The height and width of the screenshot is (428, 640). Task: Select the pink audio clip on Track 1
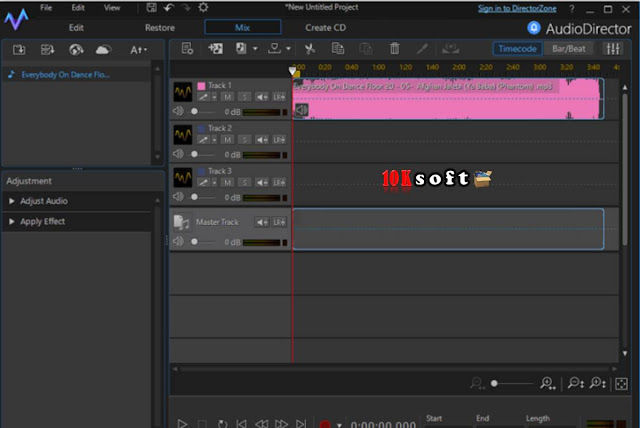click(448, 99)
